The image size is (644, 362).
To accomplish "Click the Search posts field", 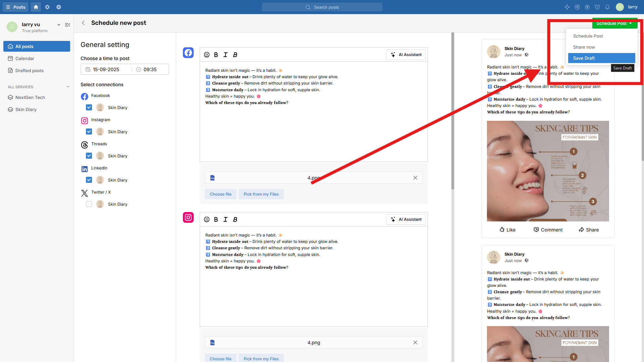I will [322, 7].
